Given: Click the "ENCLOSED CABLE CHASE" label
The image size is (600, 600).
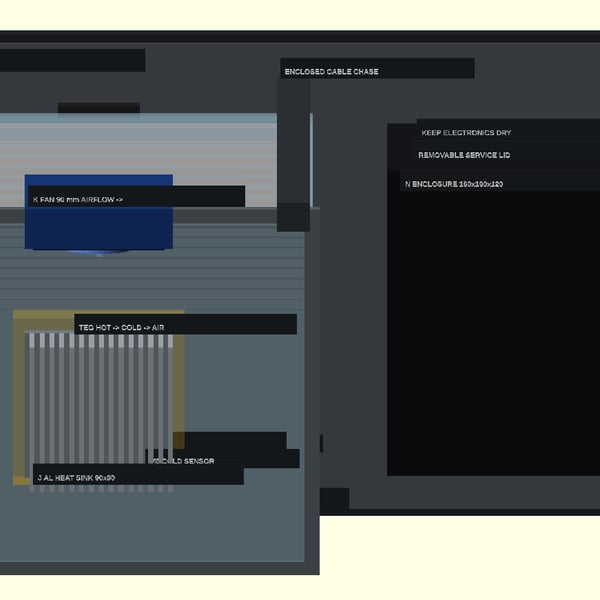Looking at the screenshot, I should pos(377,68).
